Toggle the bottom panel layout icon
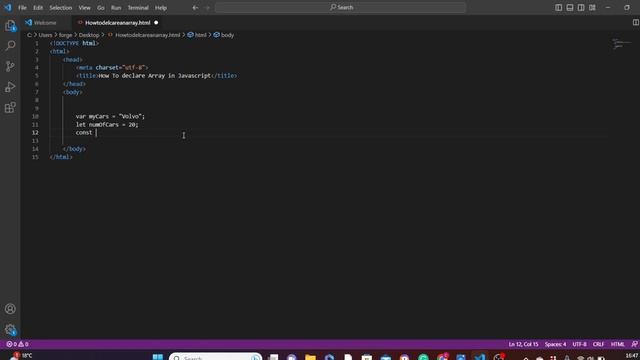This screenshot has height=360, width=640. [570, 7]
